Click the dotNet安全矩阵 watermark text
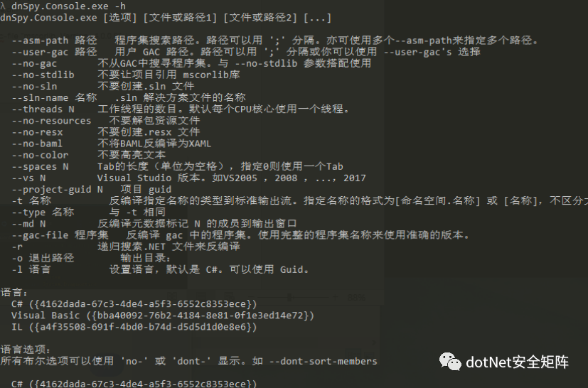The width and height of the screenshot is (588, 388). click(517, 362)
